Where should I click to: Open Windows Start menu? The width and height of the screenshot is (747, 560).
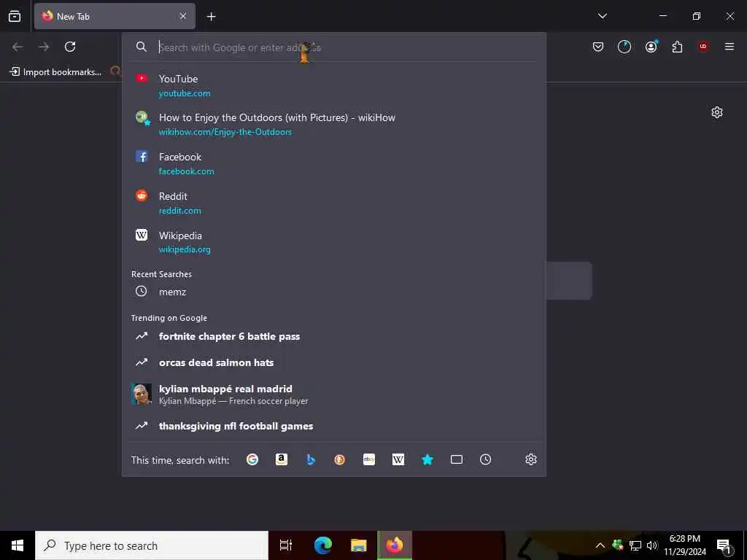point(18,545)
